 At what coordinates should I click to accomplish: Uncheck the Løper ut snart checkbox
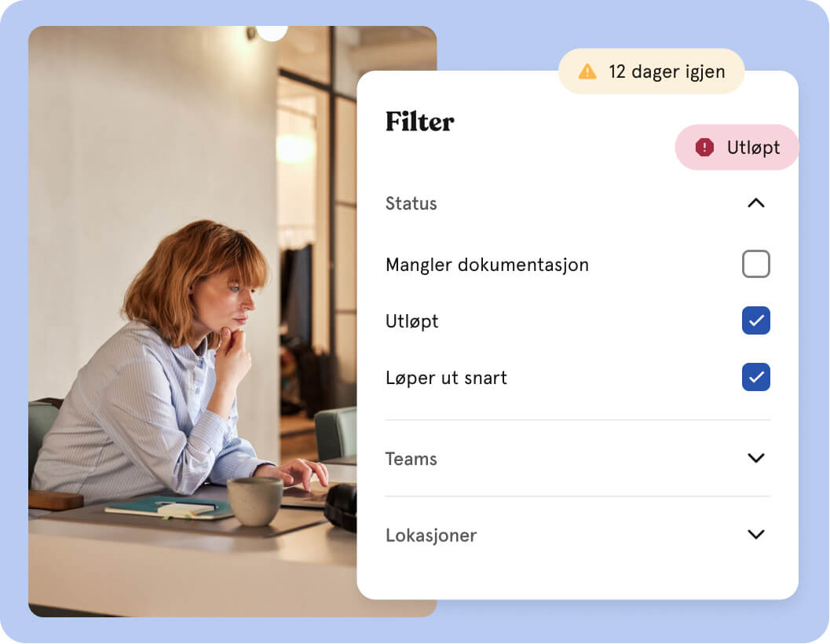[755, 377]
